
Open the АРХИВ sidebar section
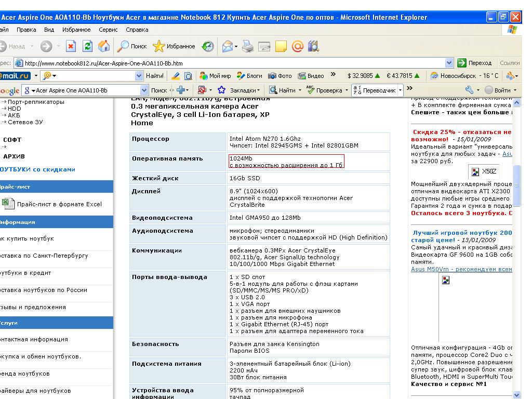[14, 156]
